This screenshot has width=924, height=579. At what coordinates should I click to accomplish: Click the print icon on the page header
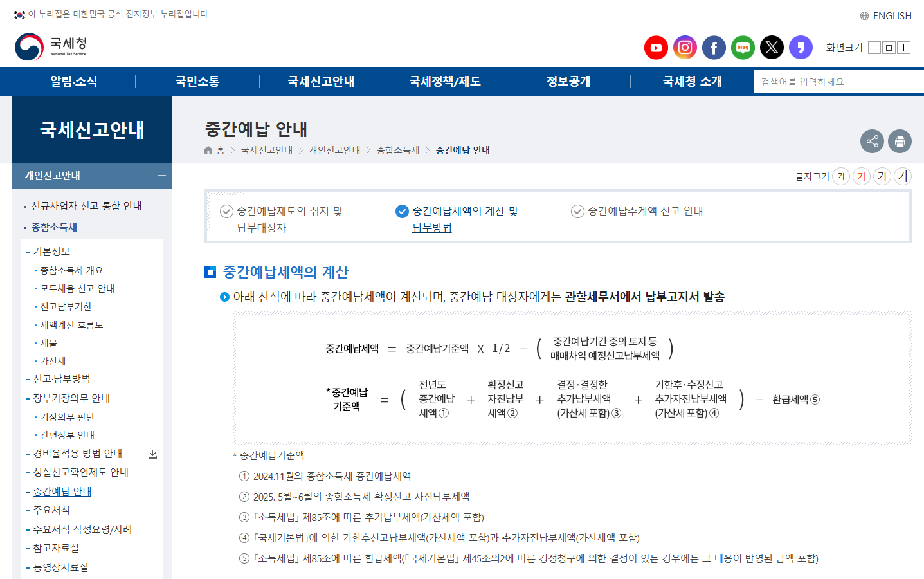point(900,141)
